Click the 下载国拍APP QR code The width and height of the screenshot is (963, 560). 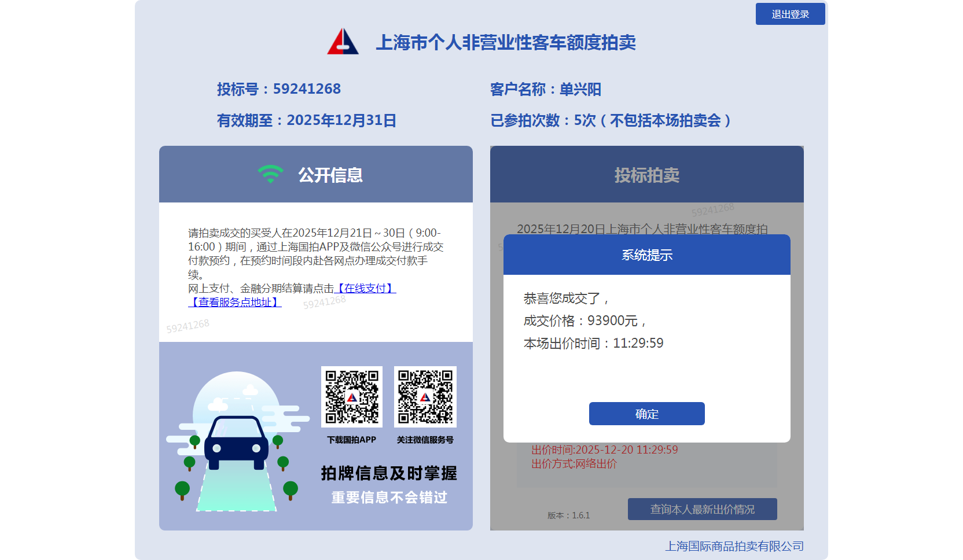pos(352,397)
